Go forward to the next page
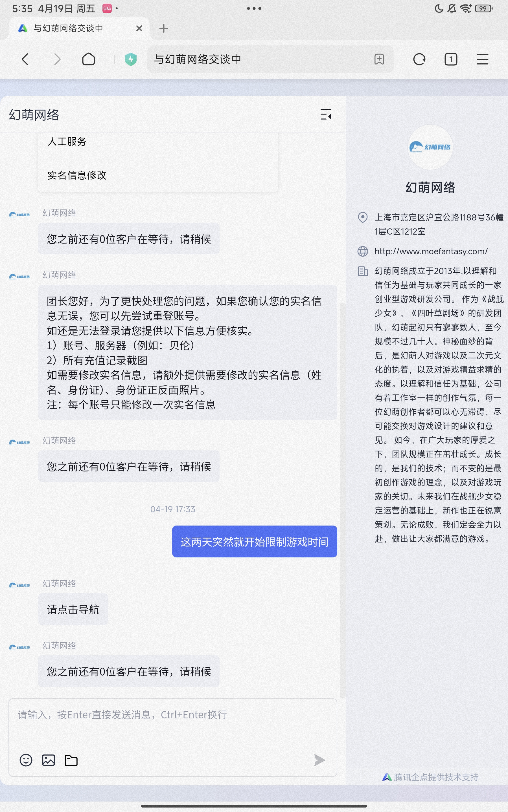The image size is (508, 812). pyautogui.click(x=58, y=59)
